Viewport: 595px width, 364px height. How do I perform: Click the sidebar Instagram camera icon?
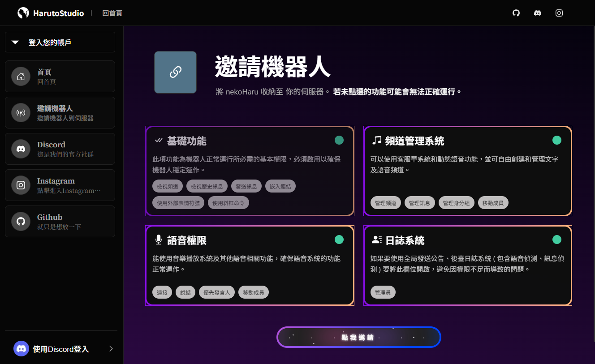point(21,185)
